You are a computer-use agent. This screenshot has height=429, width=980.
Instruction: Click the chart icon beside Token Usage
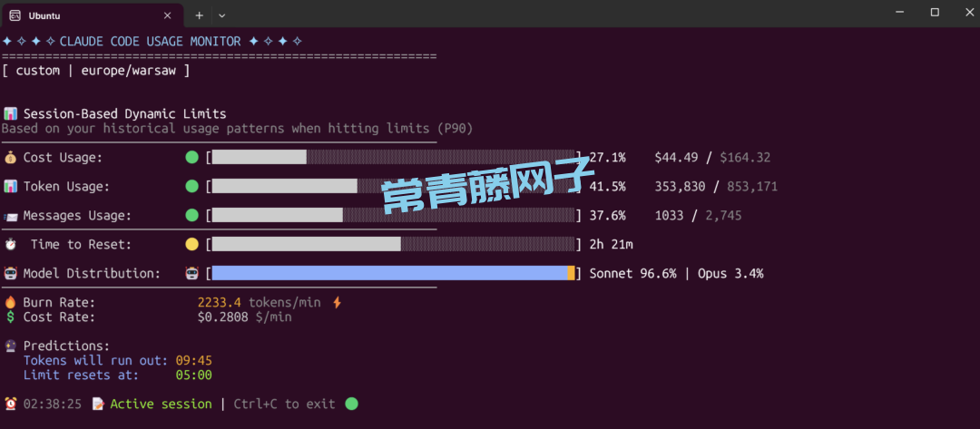[x=10, y=187]
